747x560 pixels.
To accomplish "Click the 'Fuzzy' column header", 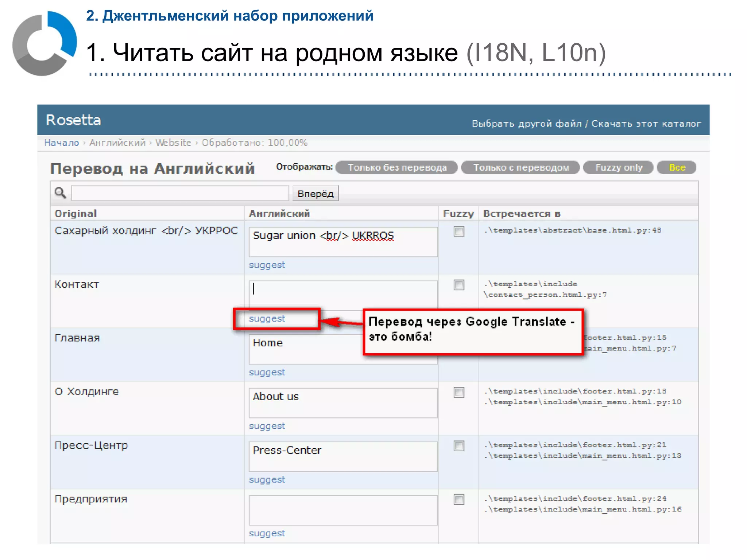I will pos(458,214).
